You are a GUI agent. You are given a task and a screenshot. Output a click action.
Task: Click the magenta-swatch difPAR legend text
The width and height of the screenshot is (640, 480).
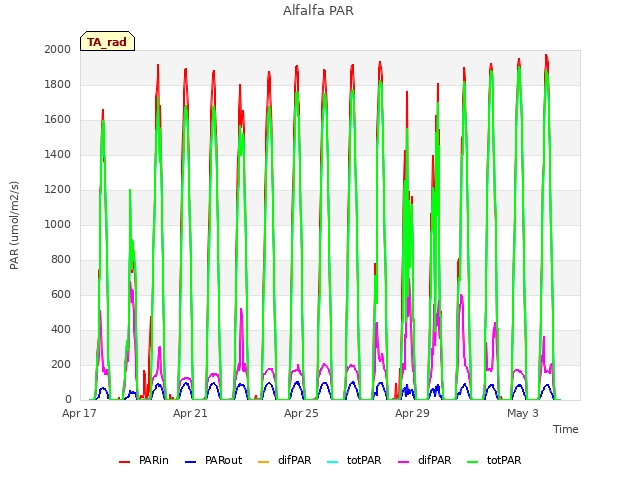(435, 460)
